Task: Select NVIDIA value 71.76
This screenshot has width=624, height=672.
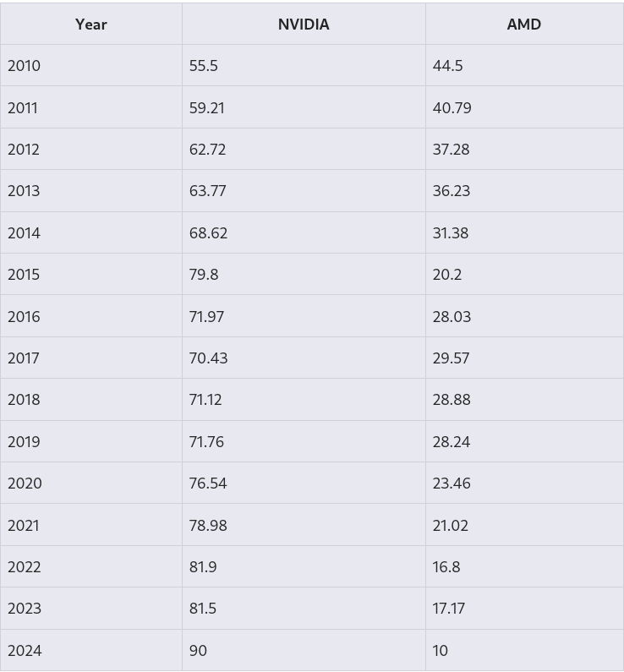Action: pos(206,442)
